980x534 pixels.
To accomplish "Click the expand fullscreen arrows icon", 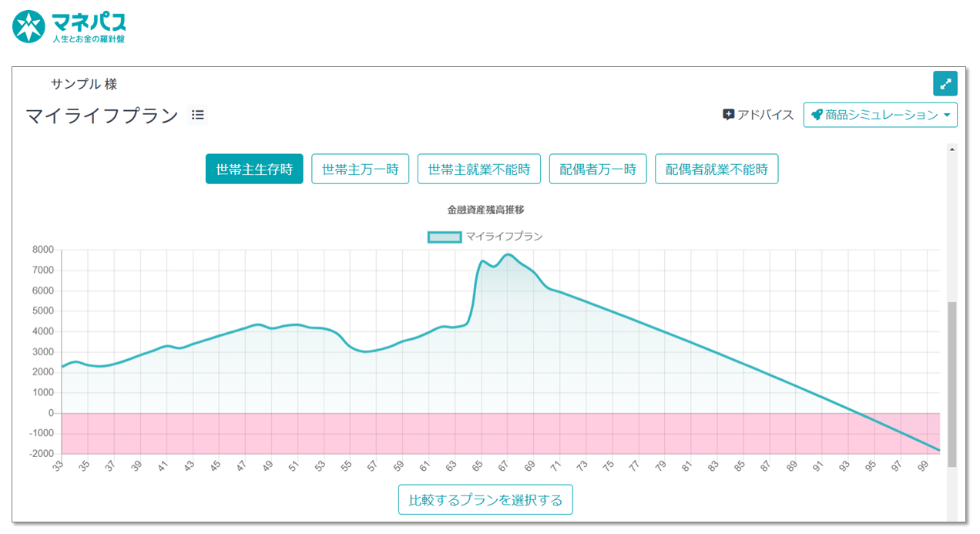I will point(945,83).
